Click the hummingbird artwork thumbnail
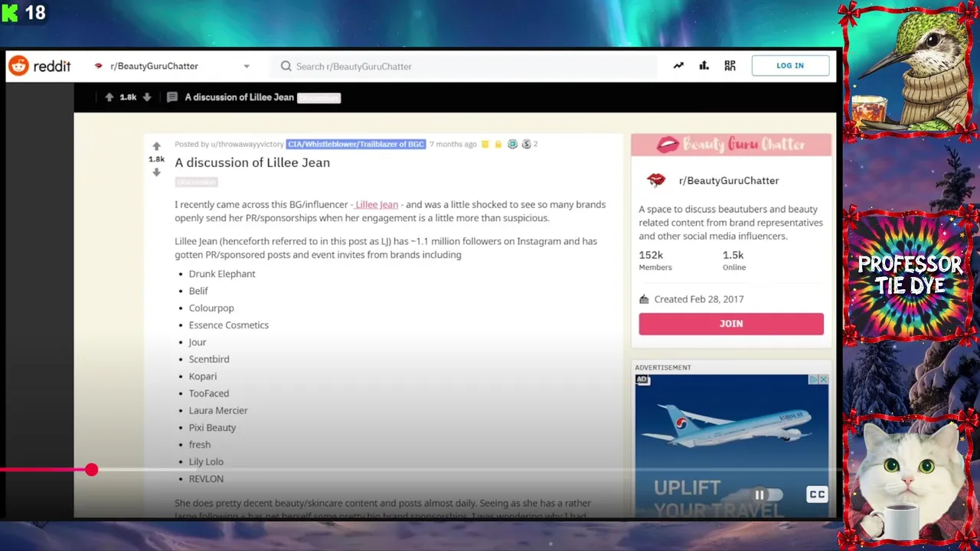The width and height of the screenshot is (980, 551). pyautogui.click(x=910, y=70)
